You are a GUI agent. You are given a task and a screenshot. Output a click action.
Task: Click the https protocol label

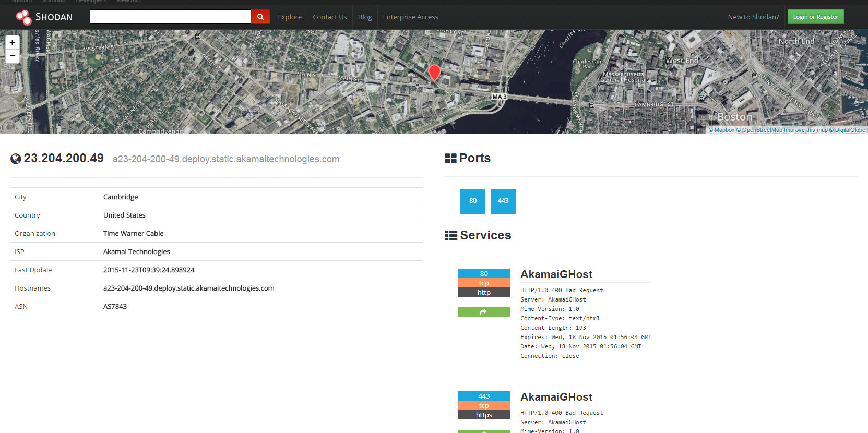pyautogui.click(x=484, y=415)
